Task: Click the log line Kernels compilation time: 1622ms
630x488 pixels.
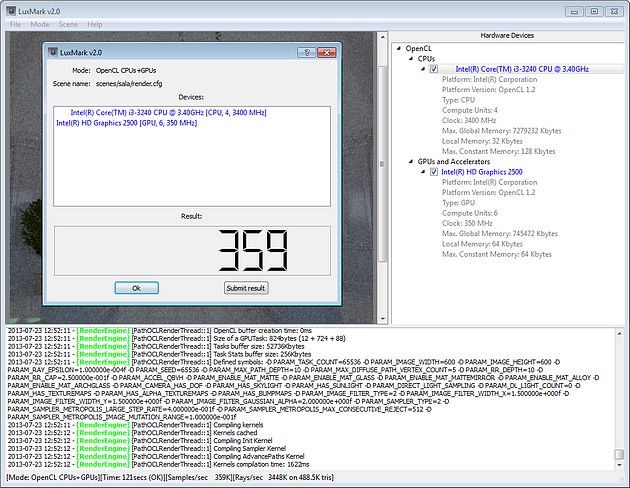Action: 158,464
